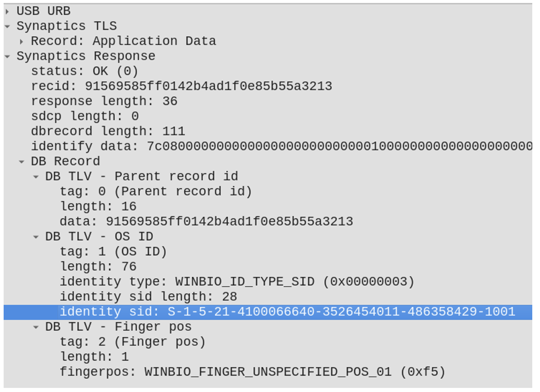Highlight the dbrecord length: 111 field

click(108, 131)
